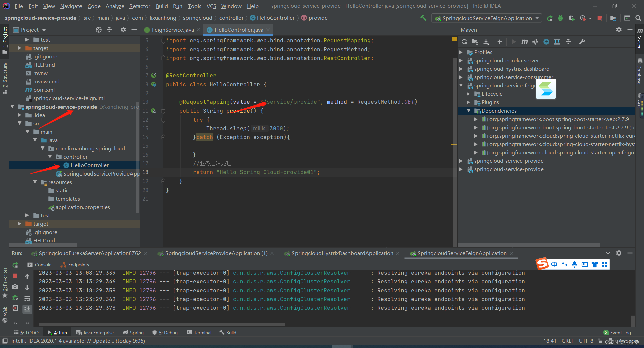644x348 pixels.
Task: Open the Event Log
Action: (x=617, y=333)
